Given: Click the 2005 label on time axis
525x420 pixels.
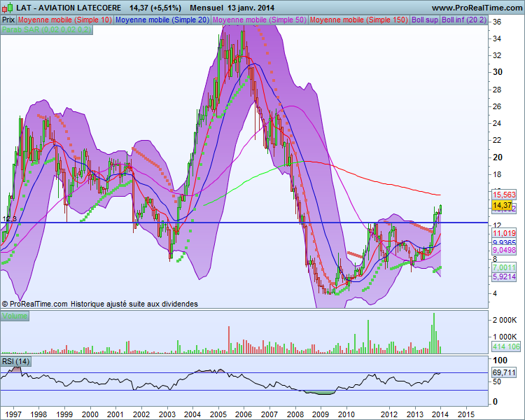Looking at the screenshot, I should point(218,414).
